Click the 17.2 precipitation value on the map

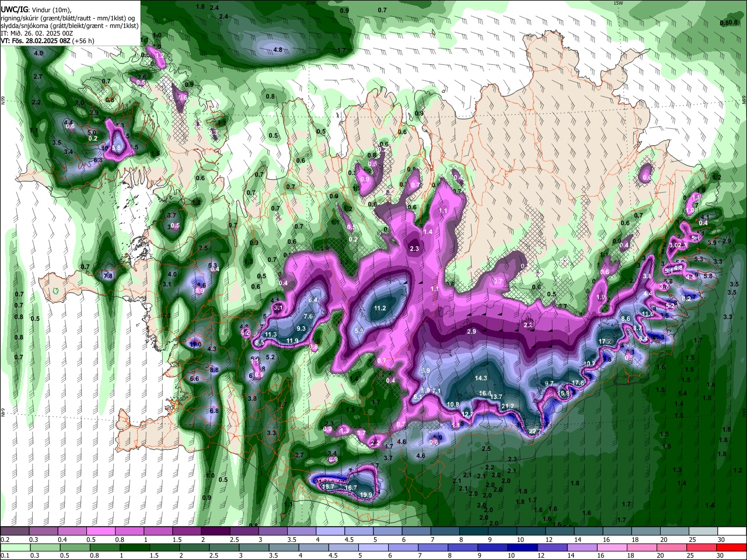[605, 341]
